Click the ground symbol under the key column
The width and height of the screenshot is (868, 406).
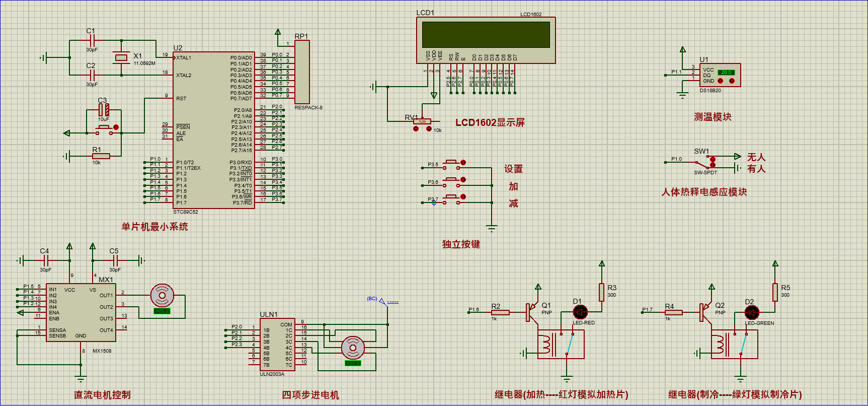coord(492,228)
